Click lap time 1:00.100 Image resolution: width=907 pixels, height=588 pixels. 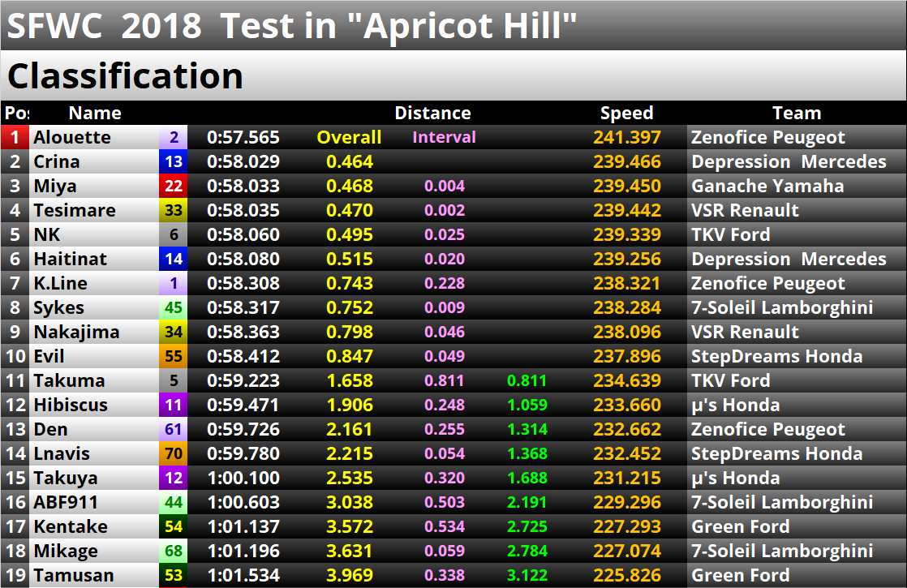coord(243,478)
